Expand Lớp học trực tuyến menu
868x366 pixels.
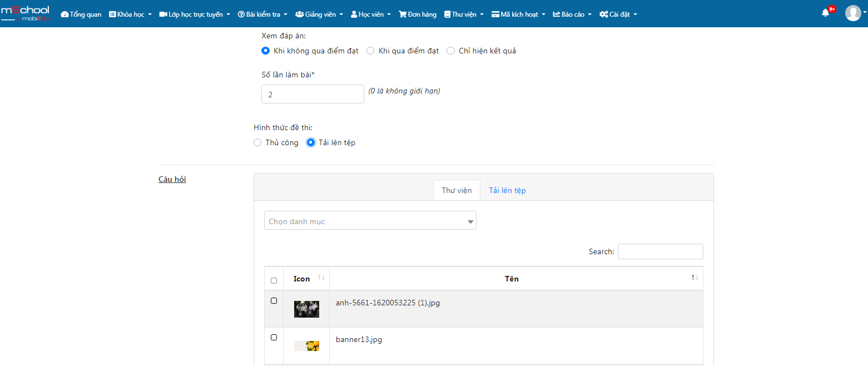coord(195,14)
